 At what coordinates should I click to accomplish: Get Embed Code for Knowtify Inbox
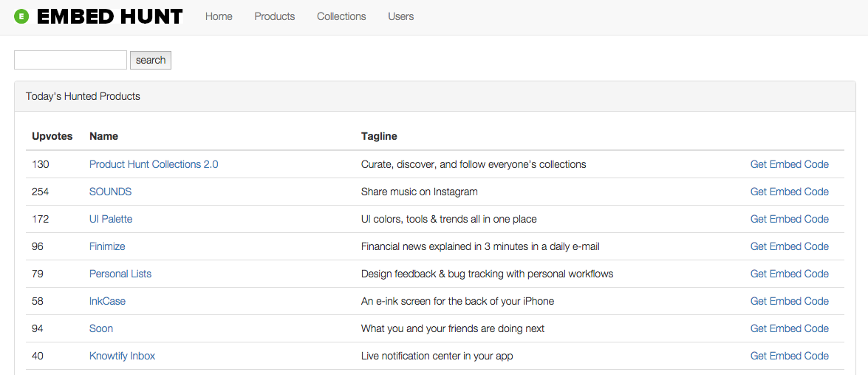[x=789, y=356]
